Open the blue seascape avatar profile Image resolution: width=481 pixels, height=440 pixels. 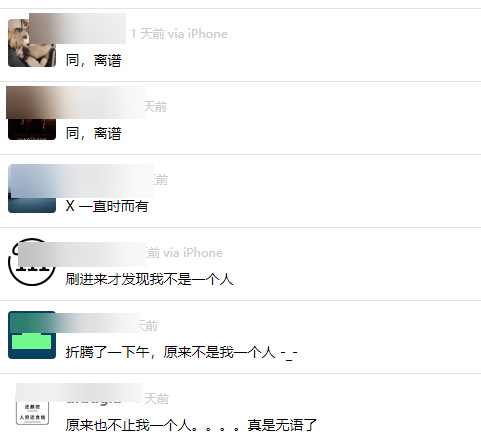click(x=32, y=189)
